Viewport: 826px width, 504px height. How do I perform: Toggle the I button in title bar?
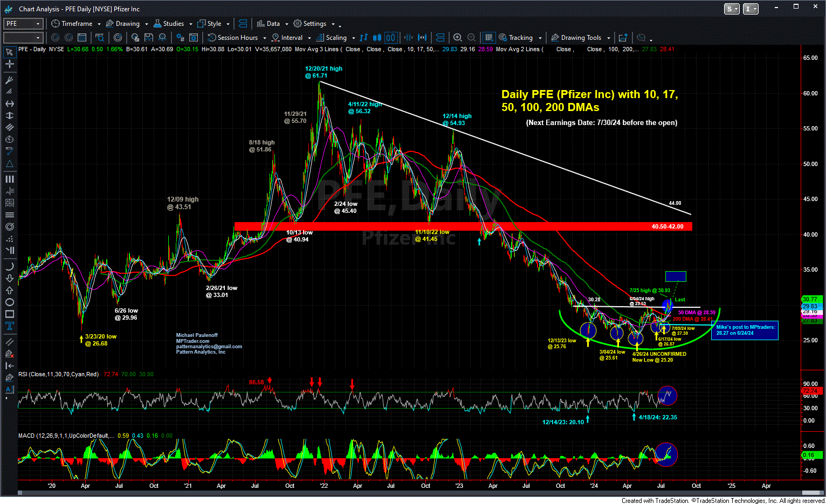[750, 9]
